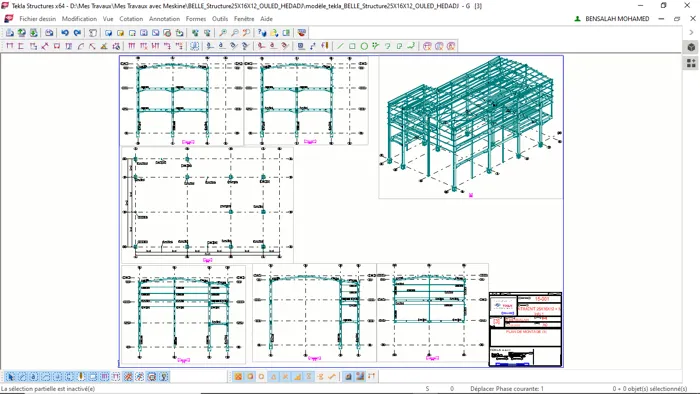Click the zoom in magnifier icon
The image size is (700, 394).
click(222, 33)
